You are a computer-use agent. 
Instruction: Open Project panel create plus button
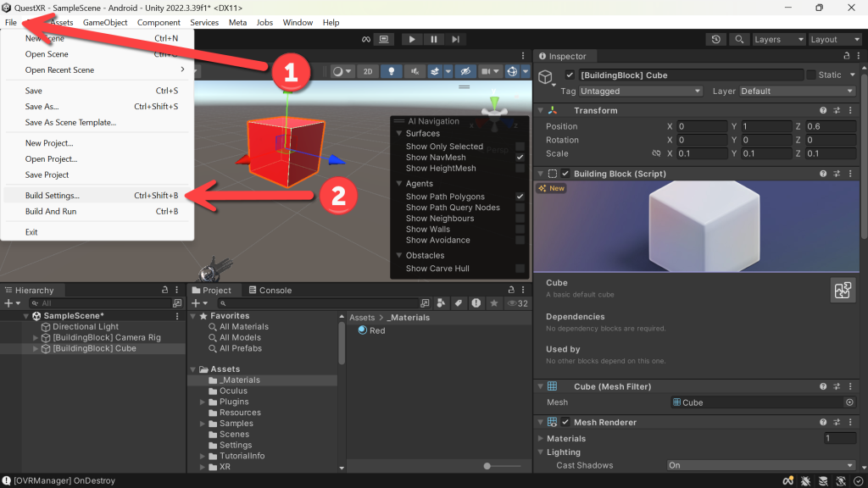[199, 303]
